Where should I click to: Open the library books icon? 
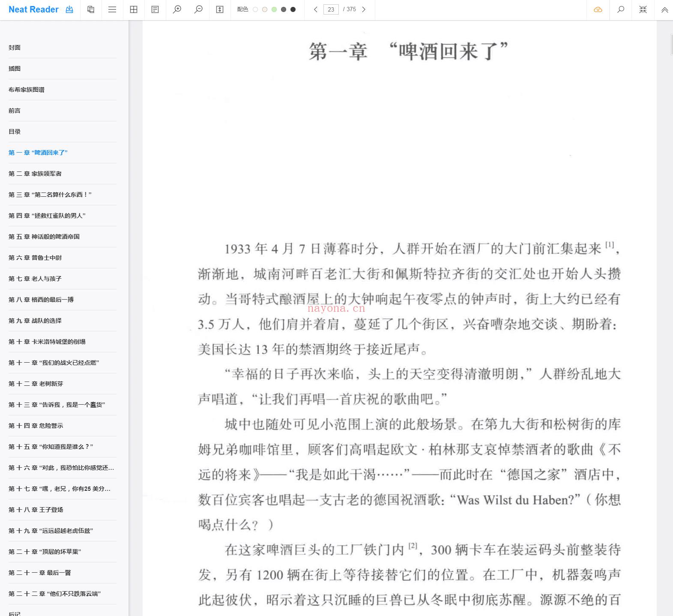(x=91, y=9)
